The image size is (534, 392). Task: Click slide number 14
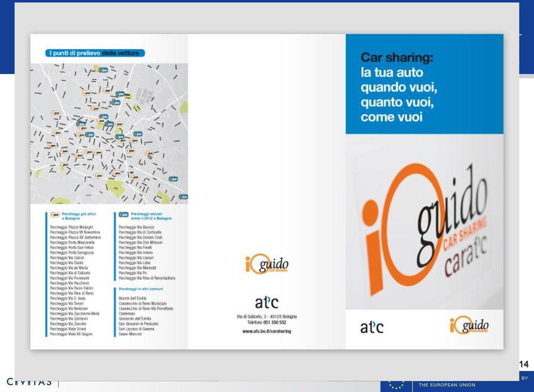pos(524,364)
